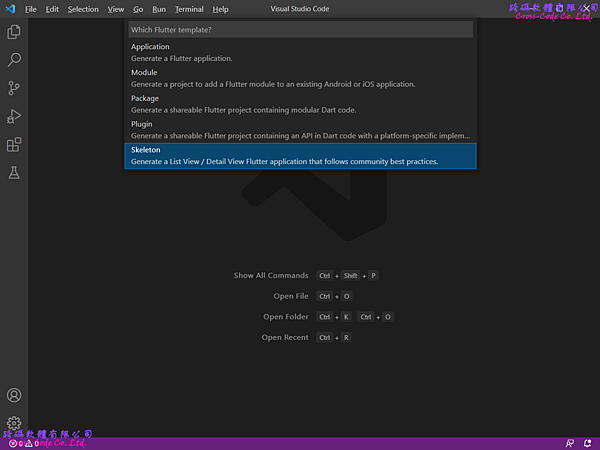Click the VS Code logo icon
This screenshot has width=600, height=450.
click(10, 9)
